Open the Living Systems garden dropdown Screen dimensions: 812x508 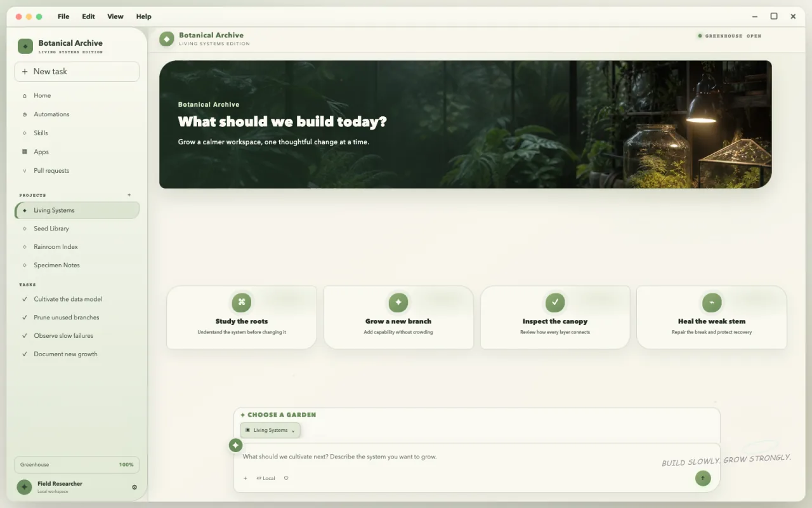click(270, 431)
